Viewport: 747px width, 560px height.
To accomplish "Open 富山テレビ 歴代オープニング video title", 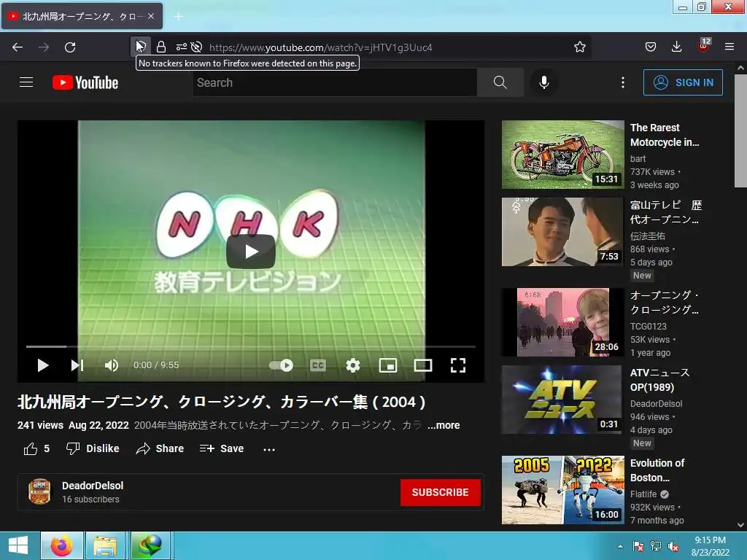I will click(666, 212).
